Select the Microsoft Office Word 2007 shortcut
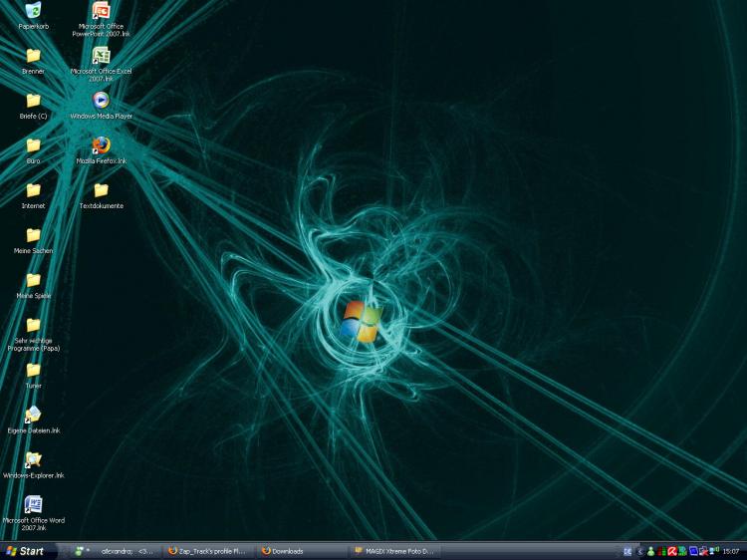Screen dimensions: 747x560 click(x=33, y=505)
